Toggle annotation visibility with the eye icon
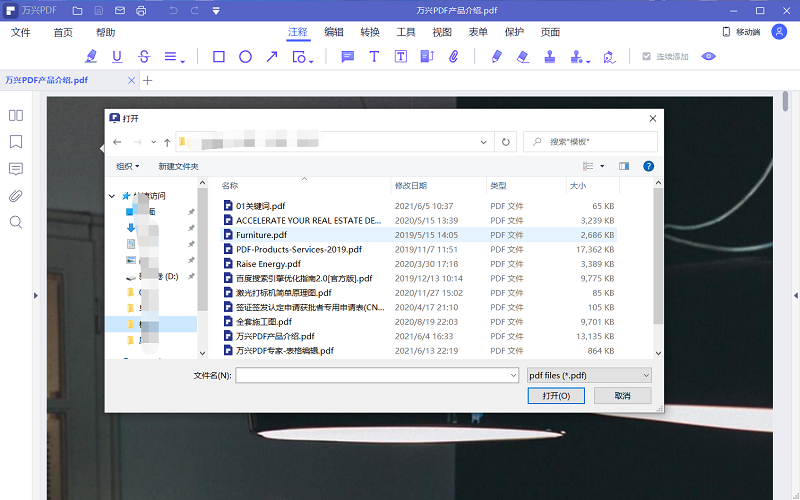The height and width of the screenshot is (500, 800). coord(709,57)
